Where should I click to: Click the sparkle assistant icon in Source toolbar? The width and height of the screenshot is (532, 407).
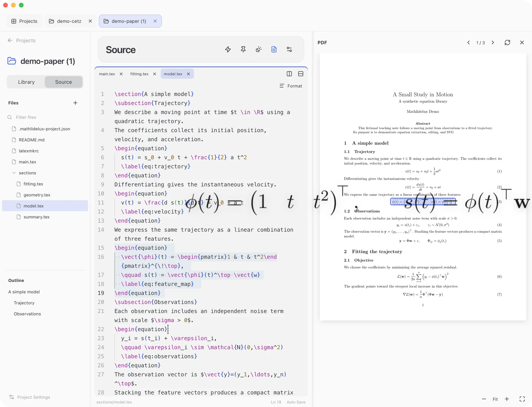(259, 49)
